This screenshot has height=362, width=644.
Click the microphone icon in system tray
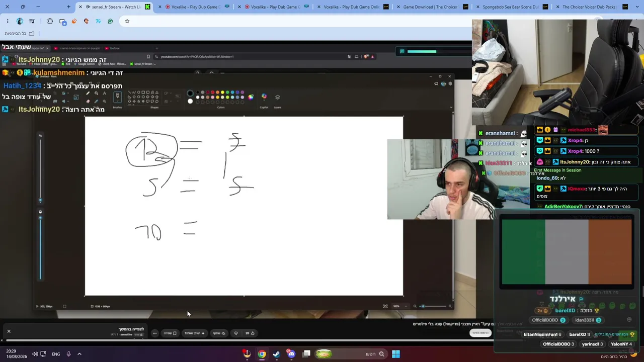tap(68, 354)
